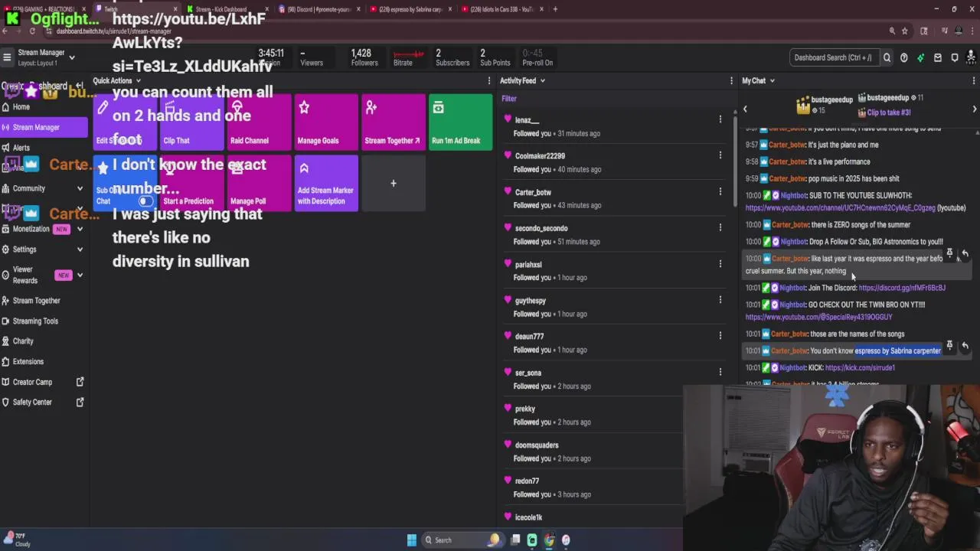Click the Stream Together quick action
Screen dimensions: 980x551
[393, 122]
